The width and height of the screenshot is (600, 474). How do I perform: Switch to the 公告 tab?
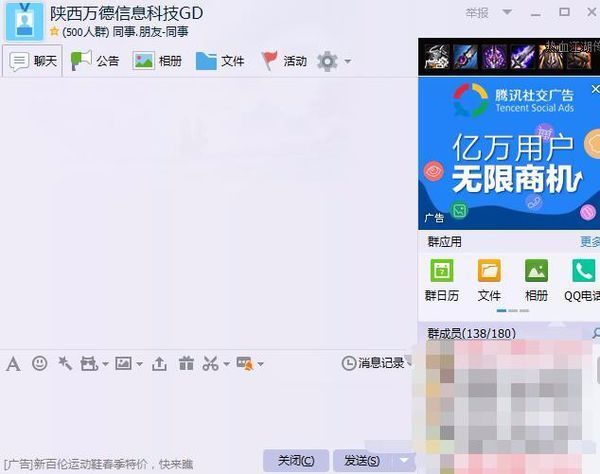click(95, 61)
